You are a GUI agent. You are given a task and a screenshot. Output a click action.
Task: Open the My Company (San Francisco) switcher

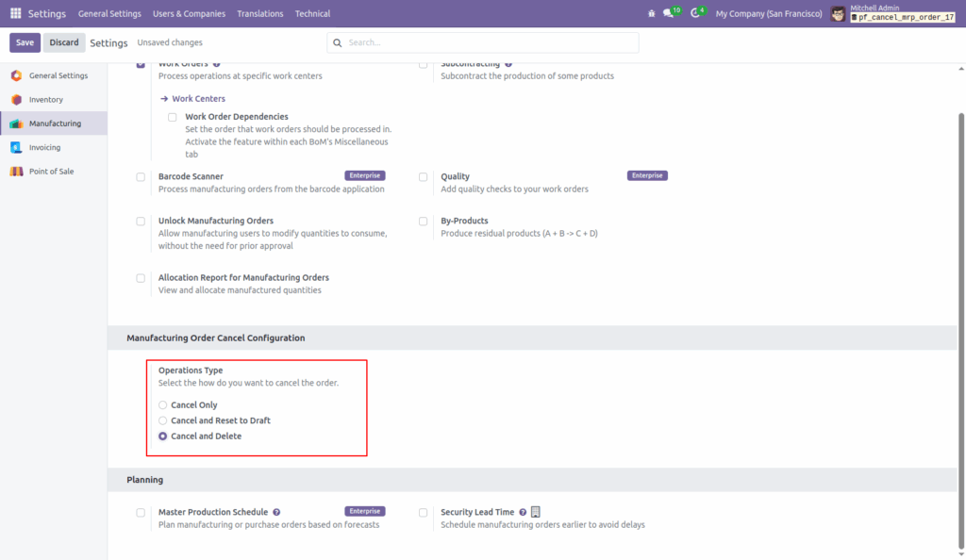point(769,13)
